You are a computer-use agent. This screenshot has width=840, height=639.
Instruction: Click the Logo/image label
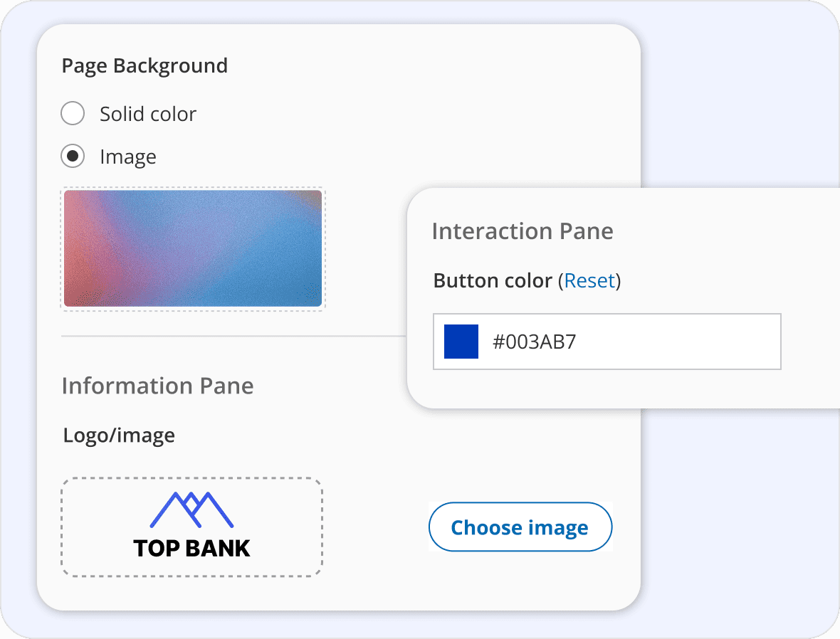coord(119,435)
